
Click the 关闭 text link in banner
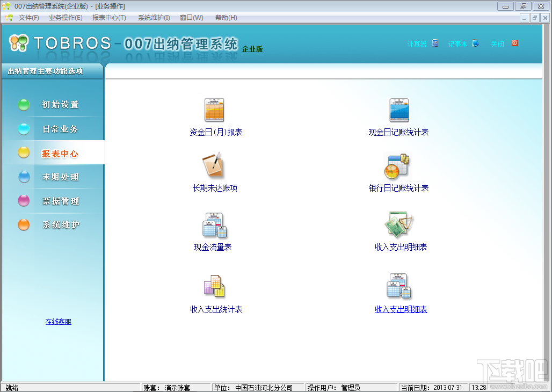click(497, 44)
